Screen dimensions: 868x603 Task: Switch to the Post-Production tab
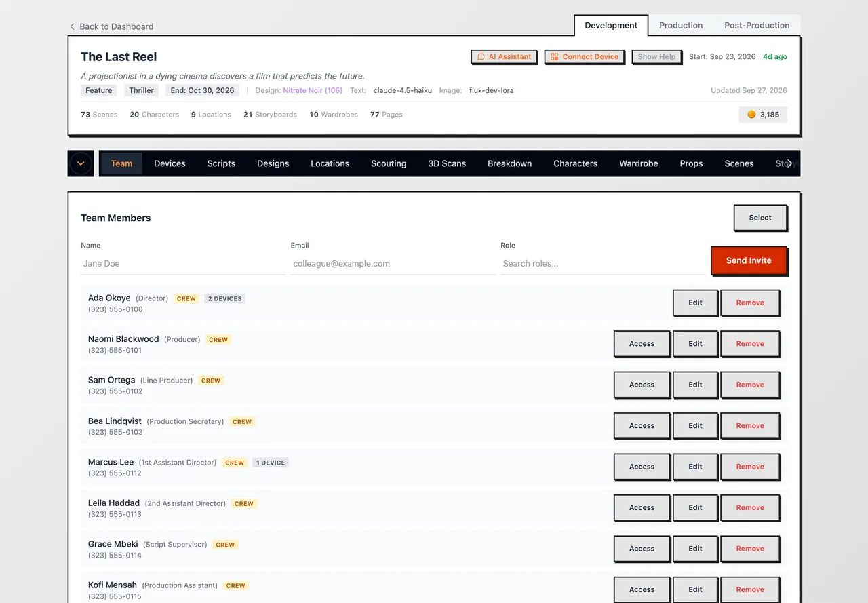click(757, 25)
